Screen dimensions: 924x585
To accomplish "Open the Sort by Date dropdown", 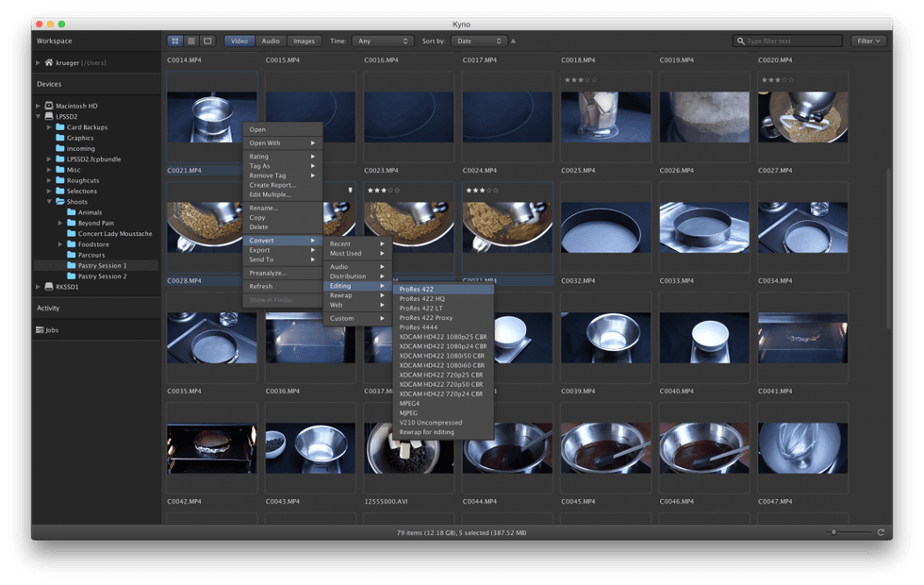I will 479,41.
